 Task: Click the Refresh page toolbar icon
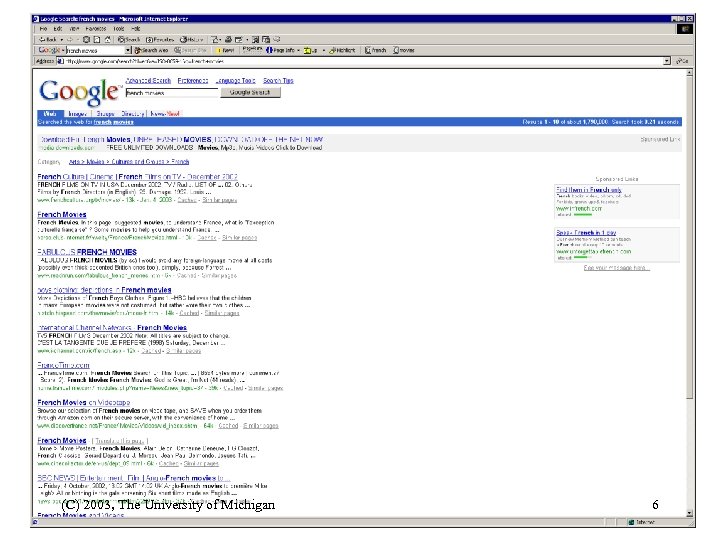(97, 39)
